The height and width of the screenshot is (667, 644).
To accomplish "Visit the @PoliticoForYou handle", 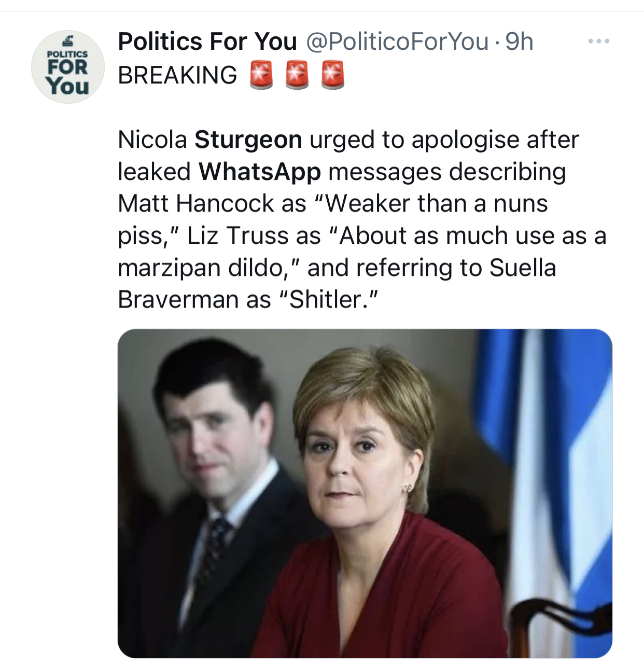I will point(397,41).
